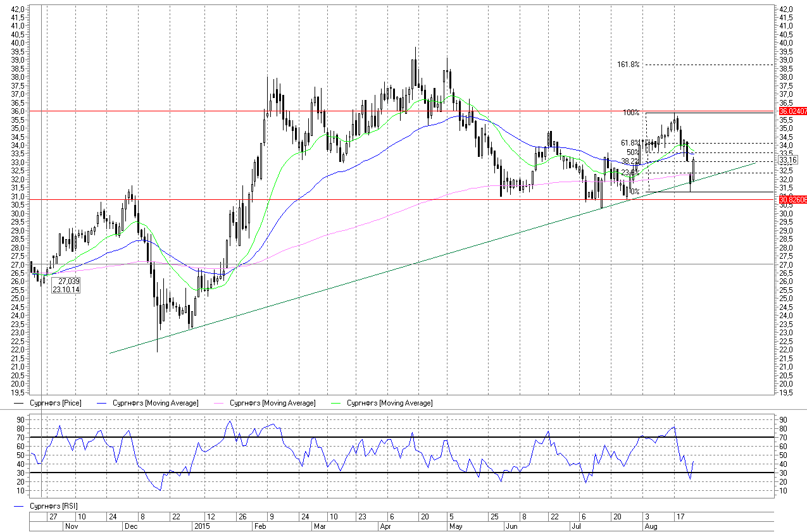Screen dimensions: 807x532
Task: Click the Feb month on time axis
Action: [260, 526]
